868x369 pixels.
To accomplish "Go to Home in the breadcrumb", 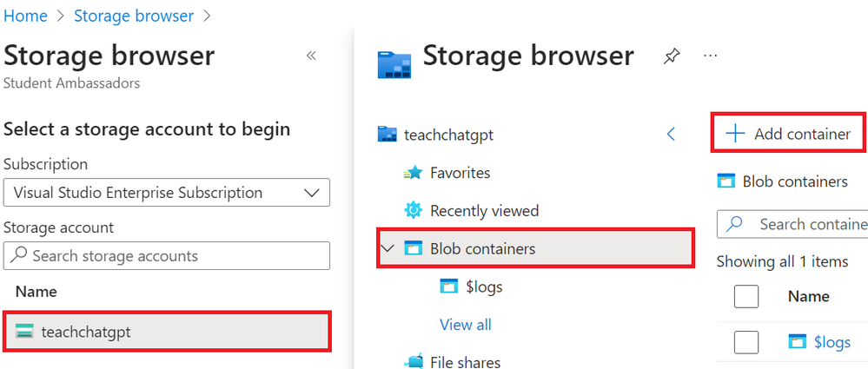I will click(26, 16).
